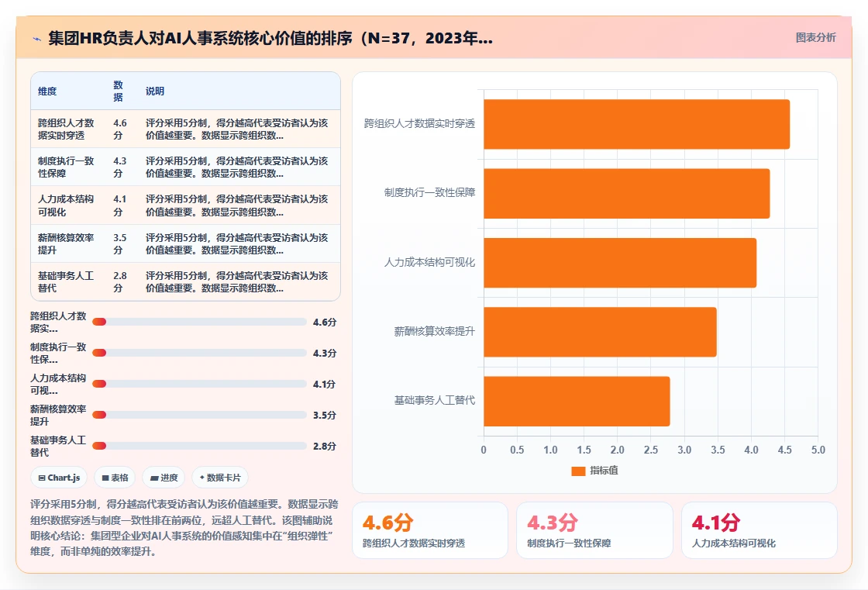Click the 4.6分 table cell

pyautogui.click(x=122, y=129)
